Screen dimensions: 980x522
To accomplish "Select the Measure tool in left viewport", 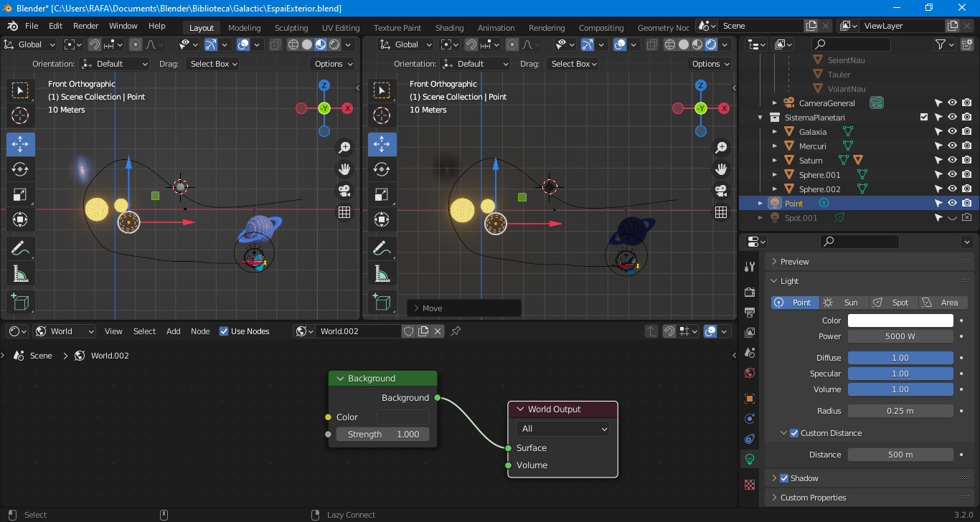I will pyautogui.click(x=21, y=274).
